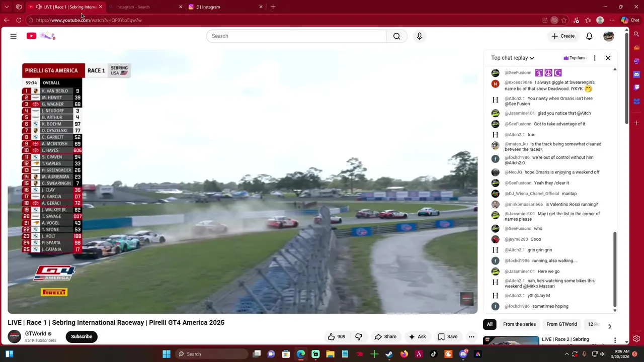Open options for LIVE Race 2 video

coord(615,340)
